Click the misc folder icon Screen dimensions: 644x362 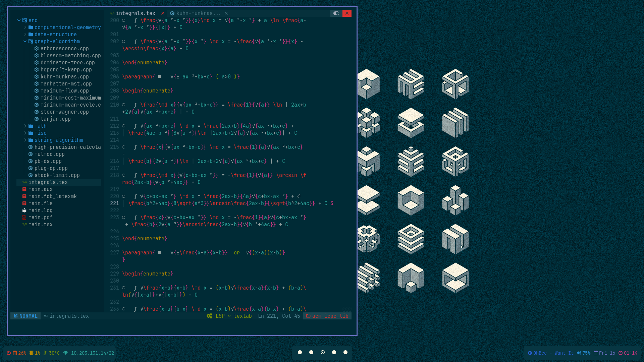click(x=31, y=133)
